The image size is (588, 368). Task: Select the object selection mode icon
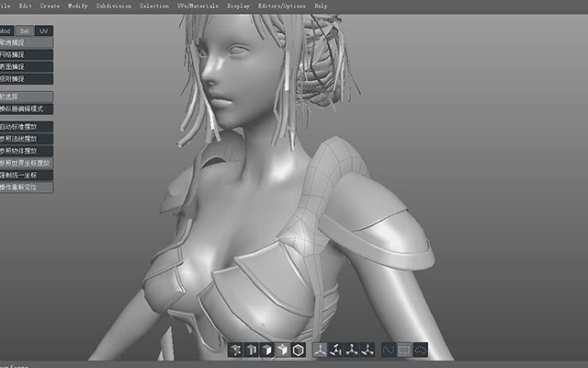pyautogui.click(x=283, y=350)
